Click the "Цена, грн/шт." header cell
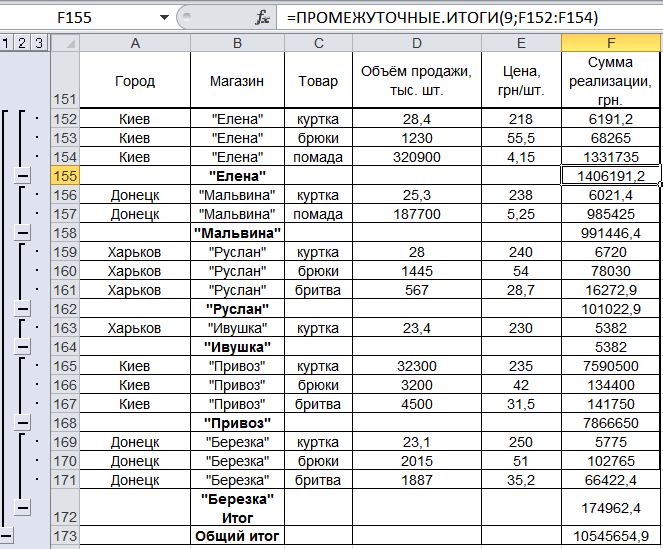663x549 pixels. pos(521,80)
